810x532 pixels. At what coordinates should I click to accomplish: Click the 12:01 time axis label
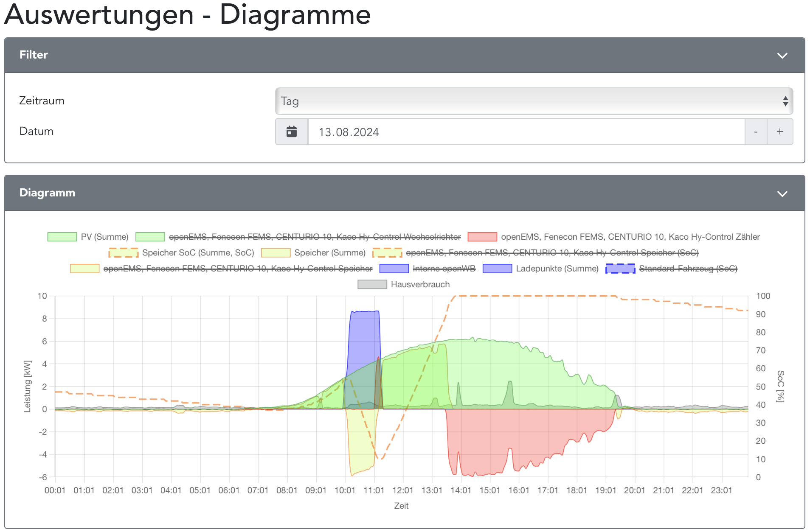tap(403, 490)
